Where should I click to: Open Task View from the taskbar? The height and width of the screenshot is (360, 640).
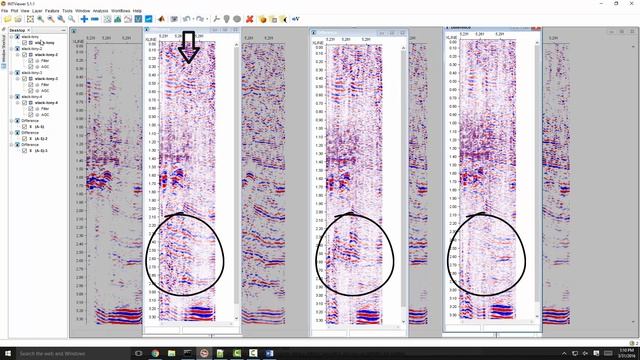[138, 353]
